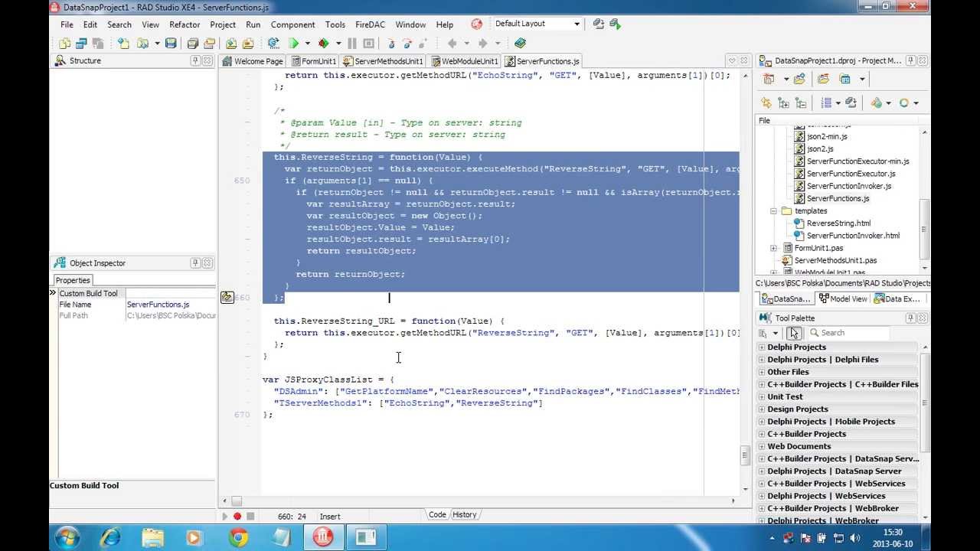
Task: Select json2-min.js in project tree
Action: tap(827, 136)
